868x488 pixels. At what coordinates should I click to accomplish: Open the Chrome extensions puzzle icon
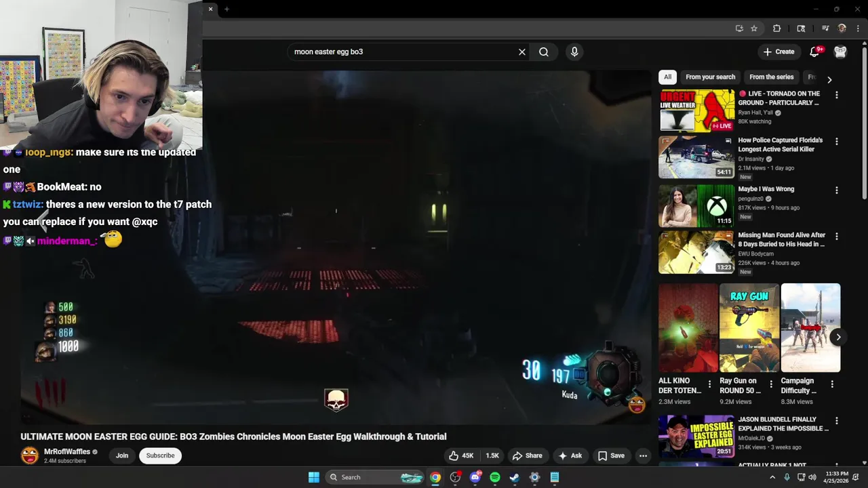point(777,28)
